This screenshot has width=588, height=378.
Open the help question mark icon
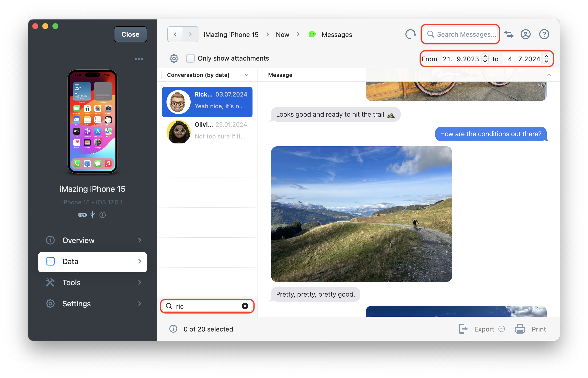tap(544, 34)
